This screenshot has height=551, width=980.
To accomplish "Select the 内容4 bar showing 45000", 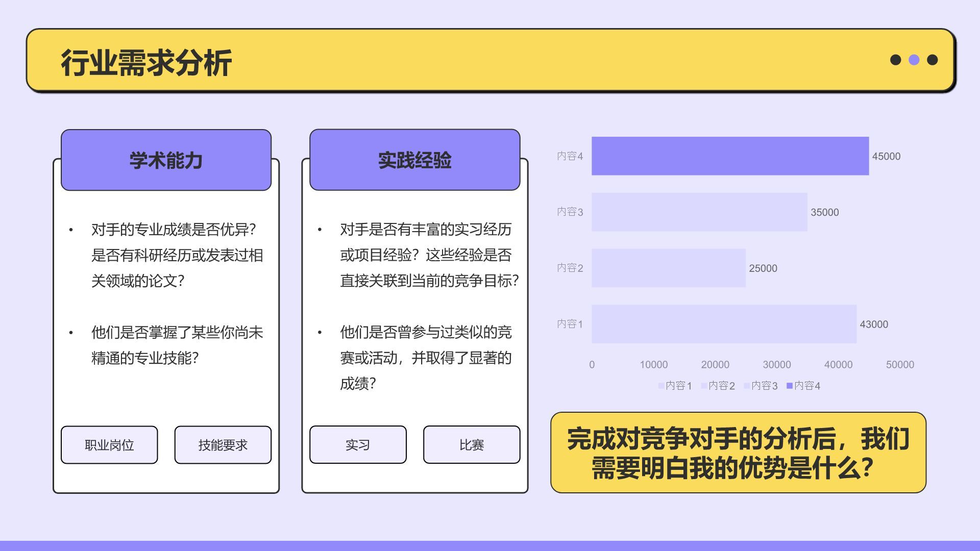I will [730, 156].
